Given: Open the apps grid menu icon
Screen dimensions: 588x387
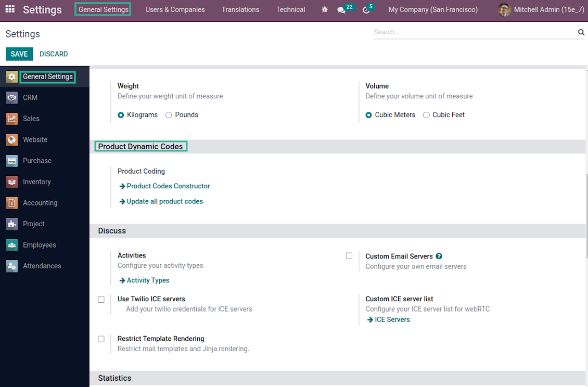Looking at the screenshot, I should tap(10, 9).
